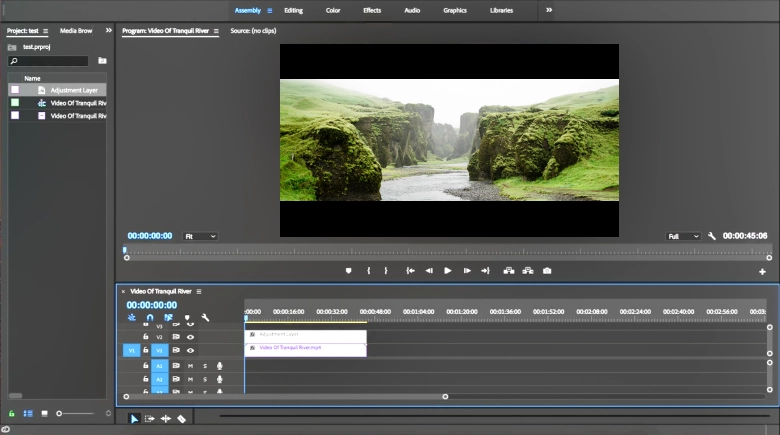The width and height of the screenshot is (780, 435).
Task: Export a frame with the camera icon
Action: 547,271
